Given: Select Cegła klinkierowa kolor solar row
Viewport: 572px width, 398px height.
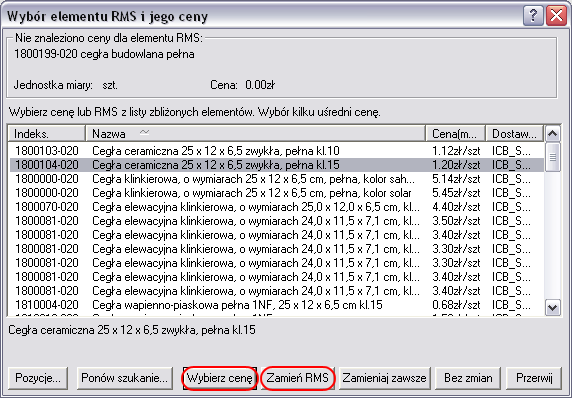Looking at the screenshot, I should pyautogui.click(x=276, y=193).
